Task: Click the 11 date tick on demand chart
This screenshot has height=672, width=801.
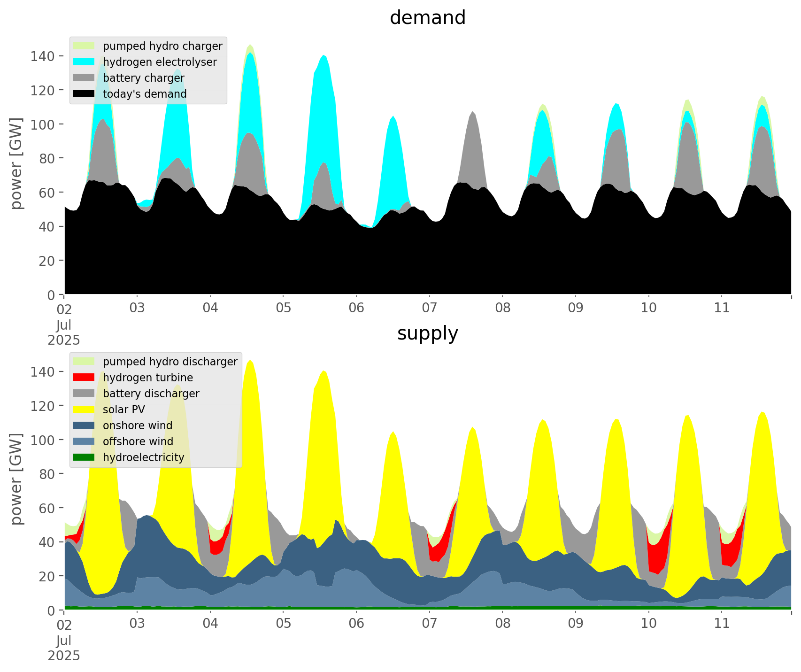Action: (x=722, y=308)
